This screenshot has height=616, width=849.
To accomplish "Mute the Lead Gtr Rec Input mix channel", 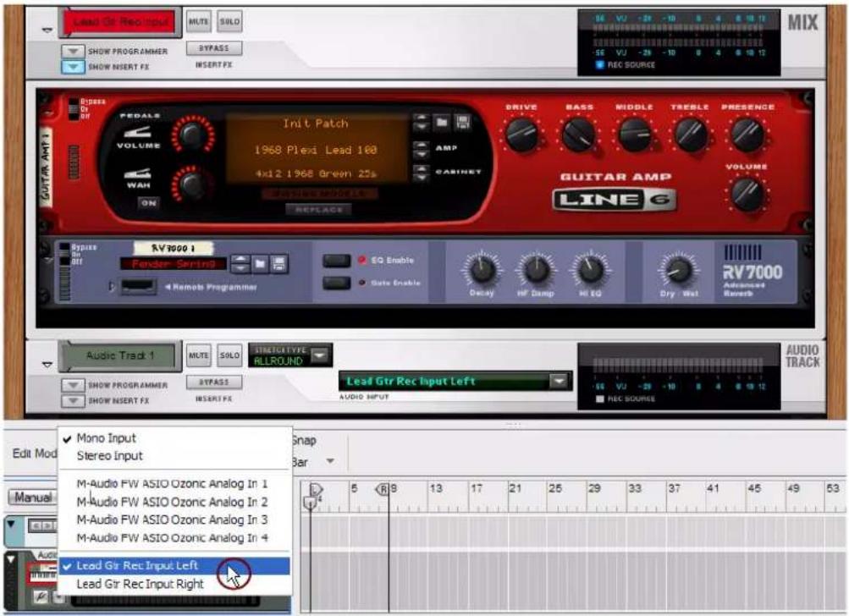I will 198,22.
